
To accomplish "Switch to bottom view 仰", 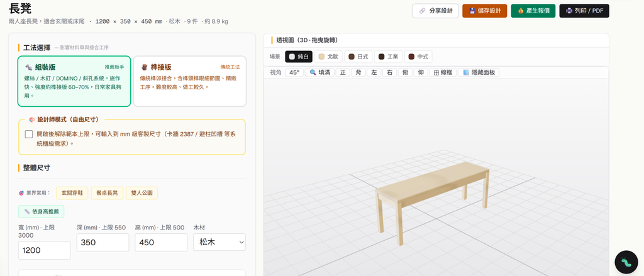I will pyautogui.click(x=421, y=72).
